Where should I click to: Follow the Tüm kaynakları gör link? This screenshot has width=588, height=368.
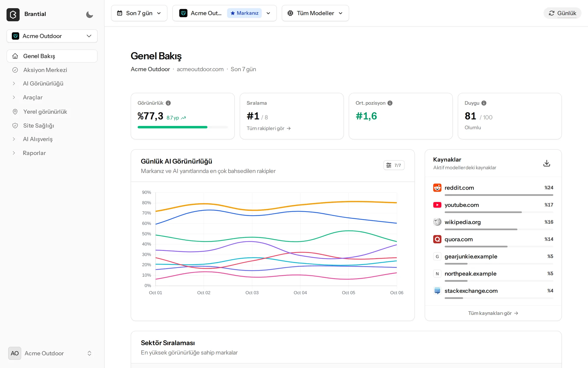(493, 313)
